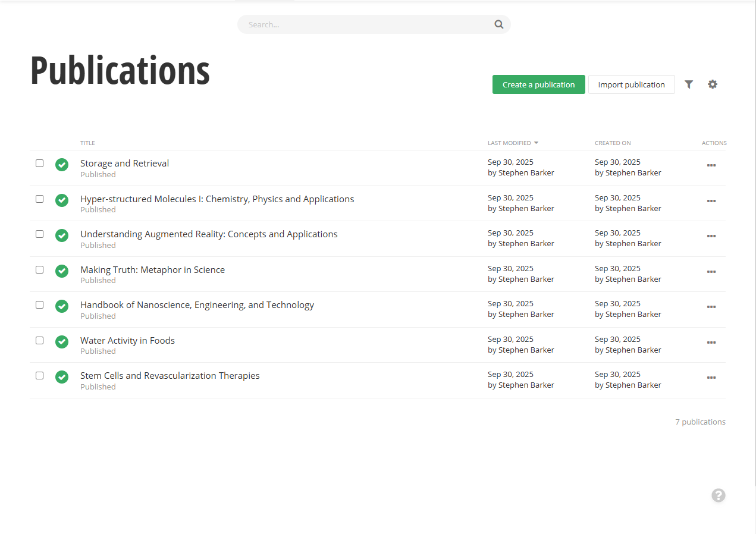Open the actions ellipsis for Making Truth: Metaphor in Science
The image size is (756, 534).
[711, 272]
